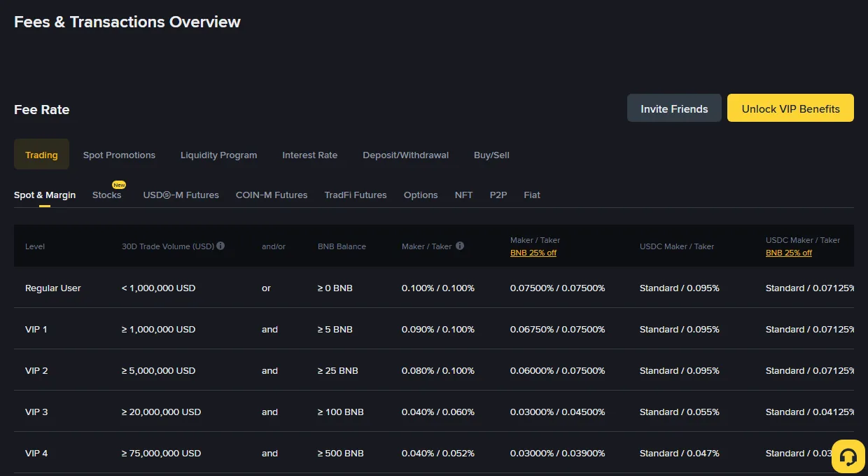This screenshot has width=868, height=476.
Task: Click the VIP 2 level cell
Action: [x=36, y=370]
